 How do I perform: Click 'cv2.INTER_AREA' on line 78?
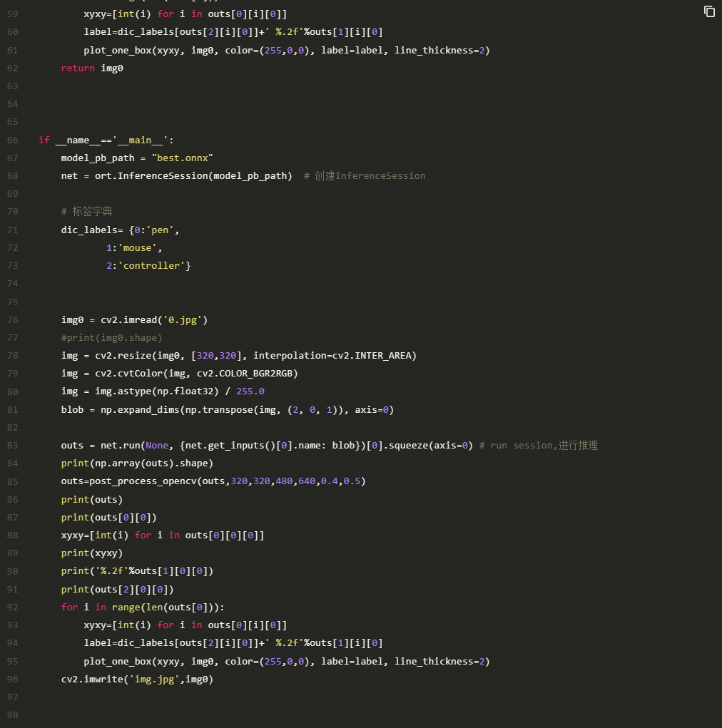pyautogui.click(x=372, y=356)
